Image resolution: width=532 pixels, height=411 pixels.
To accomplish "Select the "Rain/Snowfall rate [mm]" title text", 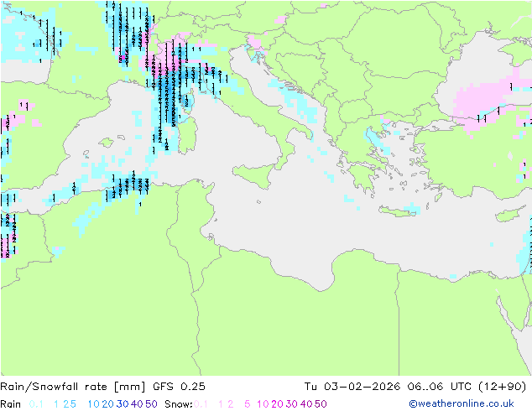I will click(73, 387).
